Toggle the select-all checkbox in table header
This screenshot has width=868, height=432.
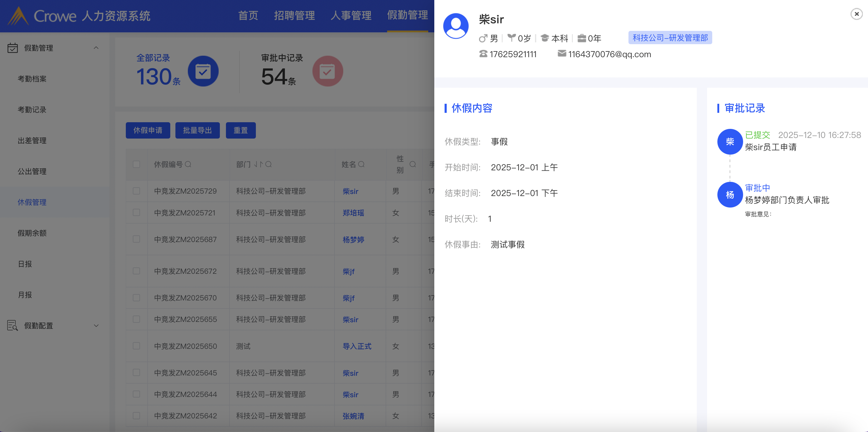136,165
